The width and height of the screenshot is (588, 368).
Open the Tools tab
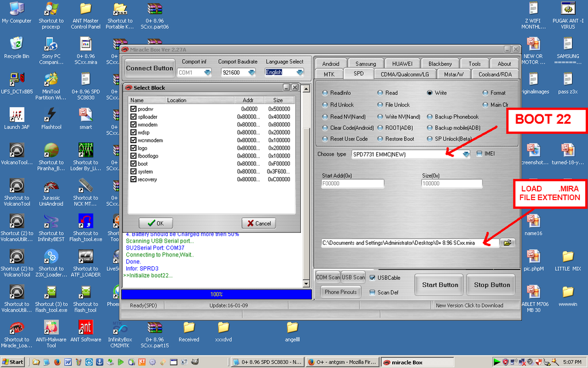click(x=474, y=63)
